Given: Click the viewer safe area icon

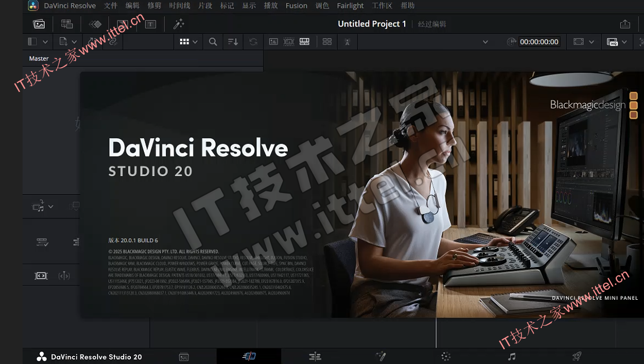Looking at the screenshot, I should (579, 42).
